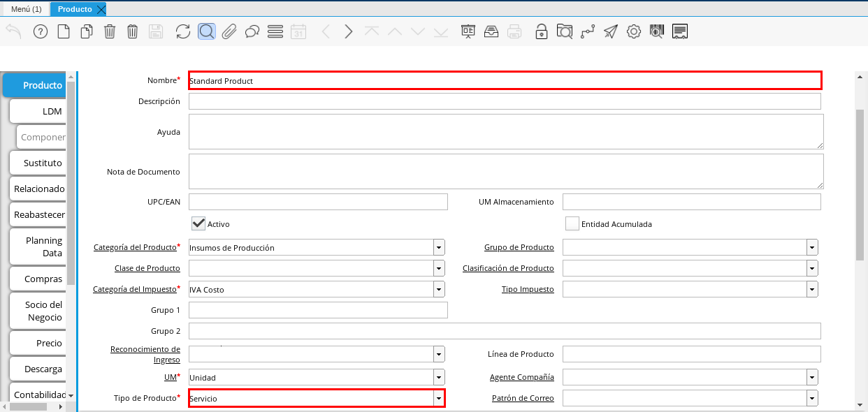Open attachments via paperclip icon
868x412 pixels.
point(229,31)
